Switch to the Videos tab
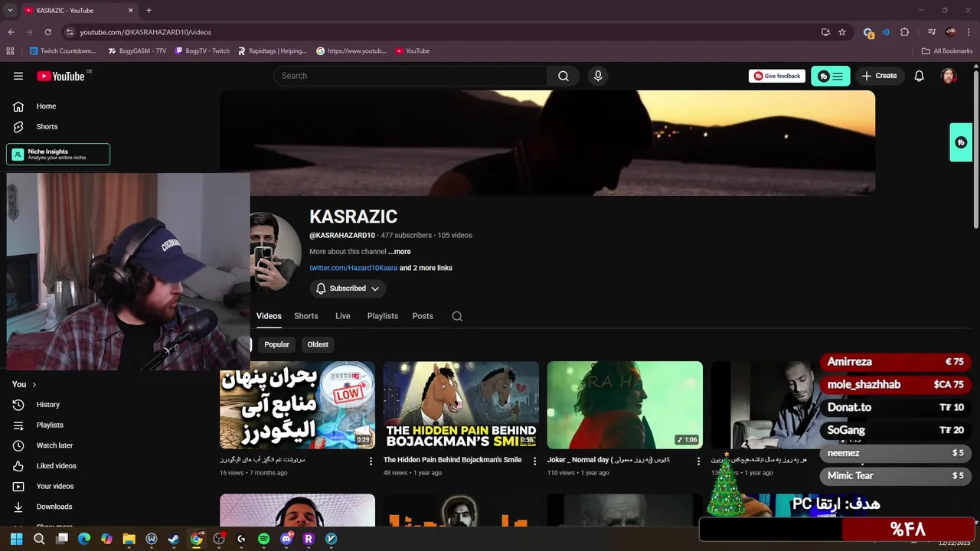Screen dimensions: 980x551 pyautogui.click(x=269, y=316)
